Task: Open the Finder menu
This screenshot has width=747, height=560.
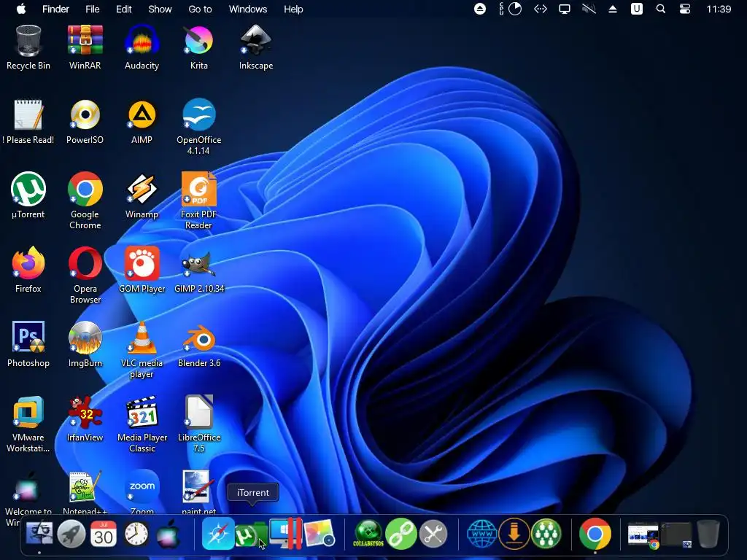Action: [x=55, y=9]
